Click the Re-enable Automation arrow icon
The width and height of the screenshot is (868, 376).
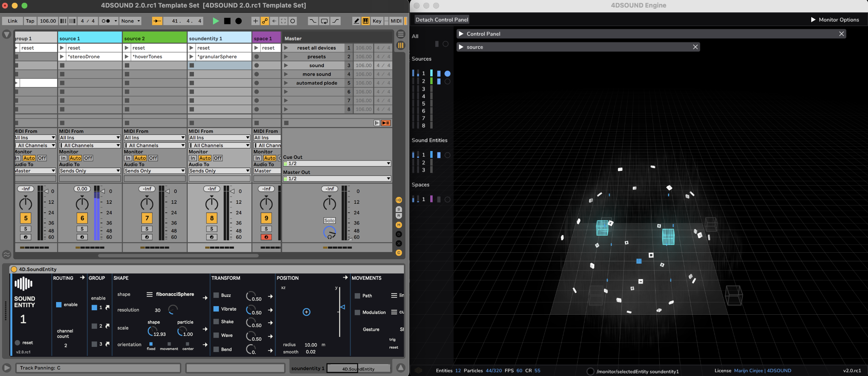click(274, 21)
